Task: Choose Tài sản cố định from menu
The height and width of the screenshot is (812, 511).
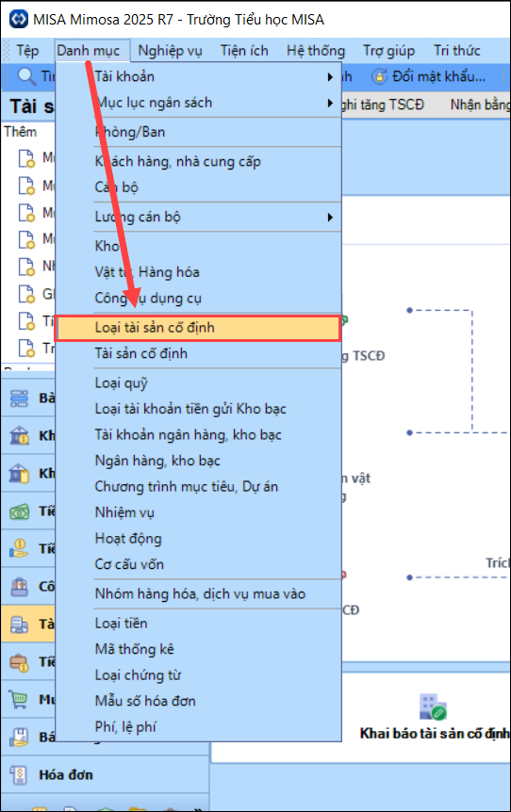Action: (197, 353)
